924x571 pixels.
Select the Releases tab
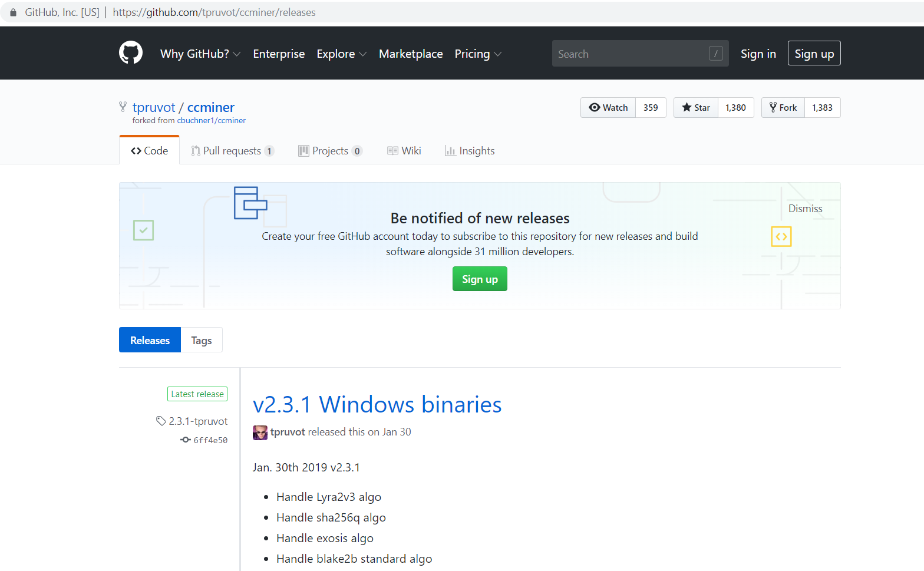pyautogui.click(x=150, y=340)
